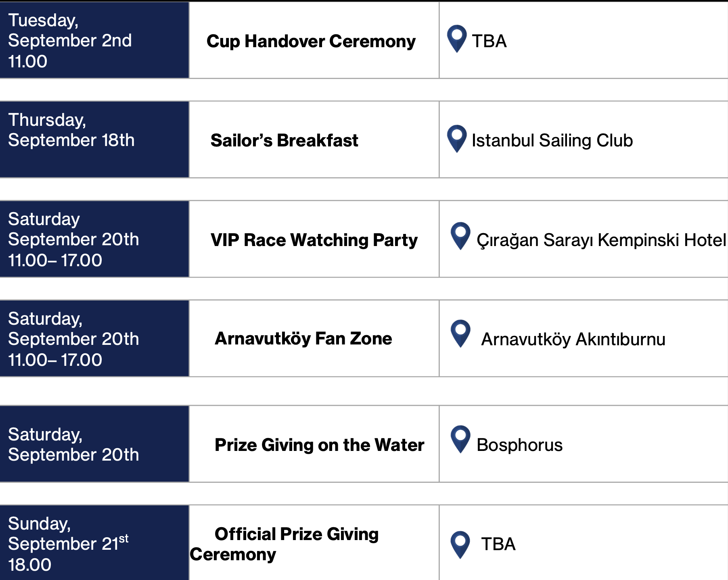Select the Arnavutköy Fan Zone event
Viewport: 728px width, 580px height.
[303, 338]
